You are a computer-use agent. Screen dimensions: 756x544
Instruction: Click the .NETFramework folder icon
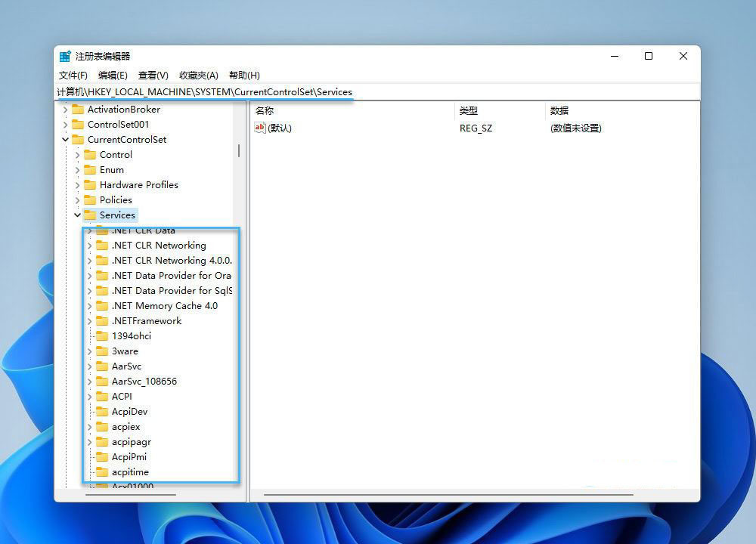tap(101, 321)
